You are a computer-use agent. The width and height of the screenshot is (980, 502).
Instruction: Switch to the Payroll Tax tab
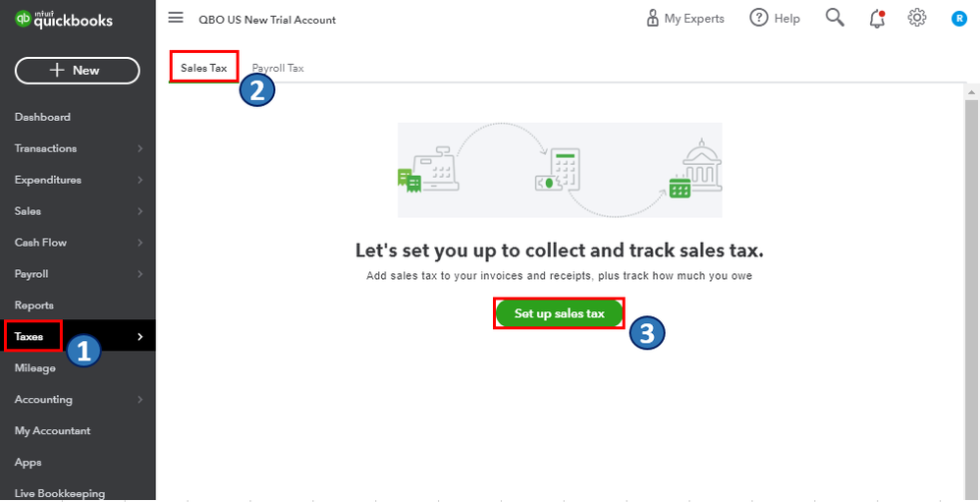tap(278, 68)
